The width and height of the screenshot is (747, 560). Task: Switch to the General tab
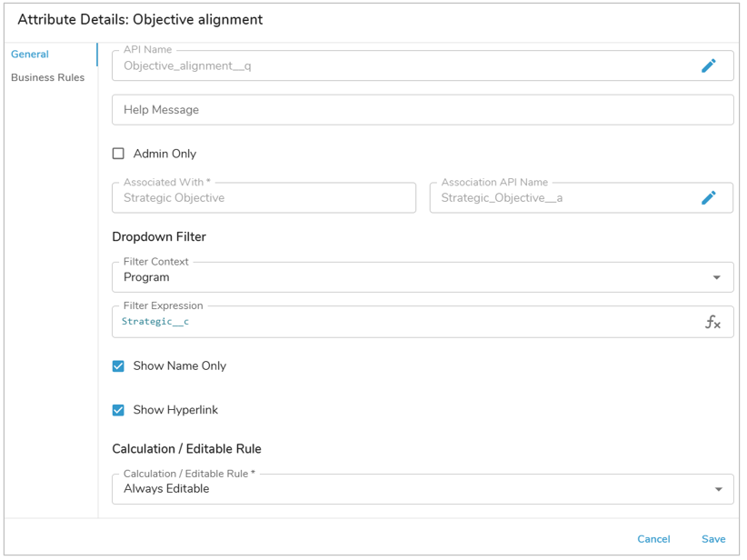pyautogui.click(x=30, y=55)
